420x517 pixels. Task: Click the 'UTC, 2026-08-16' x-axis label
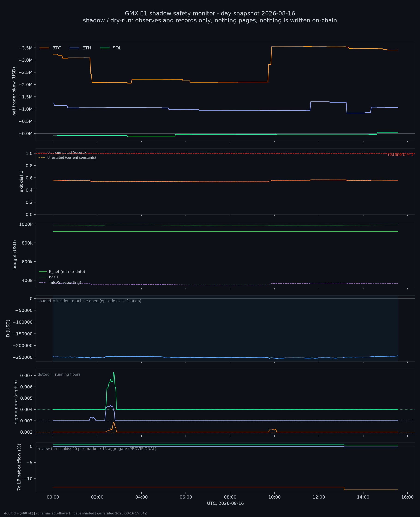coord(225,503)
